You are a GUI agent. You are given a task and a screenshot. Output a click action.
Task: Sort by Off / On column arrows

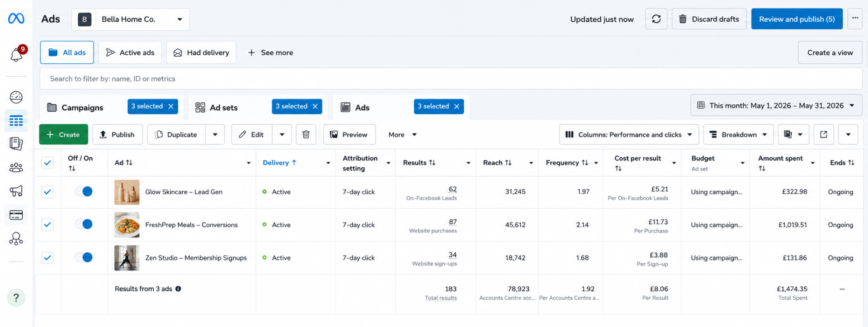click(x=72, y=168)
